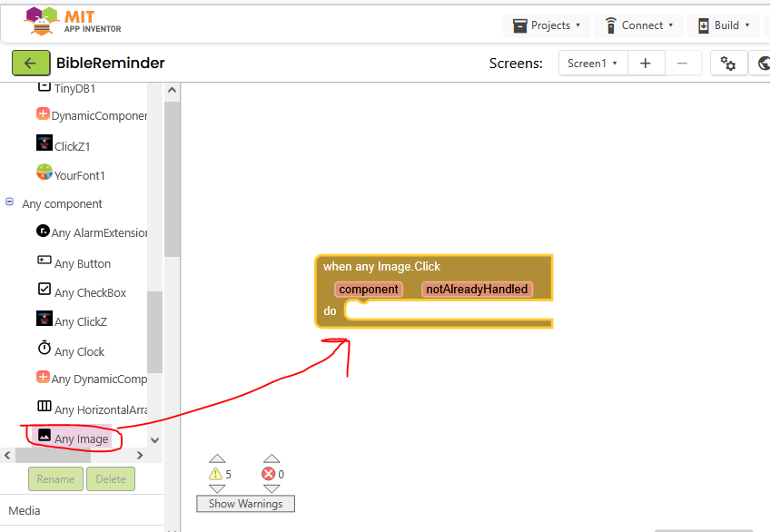Image resolution: width=770 pixels, height=532 pixels.
Task: Open the Connect menu
Action: 639,25
